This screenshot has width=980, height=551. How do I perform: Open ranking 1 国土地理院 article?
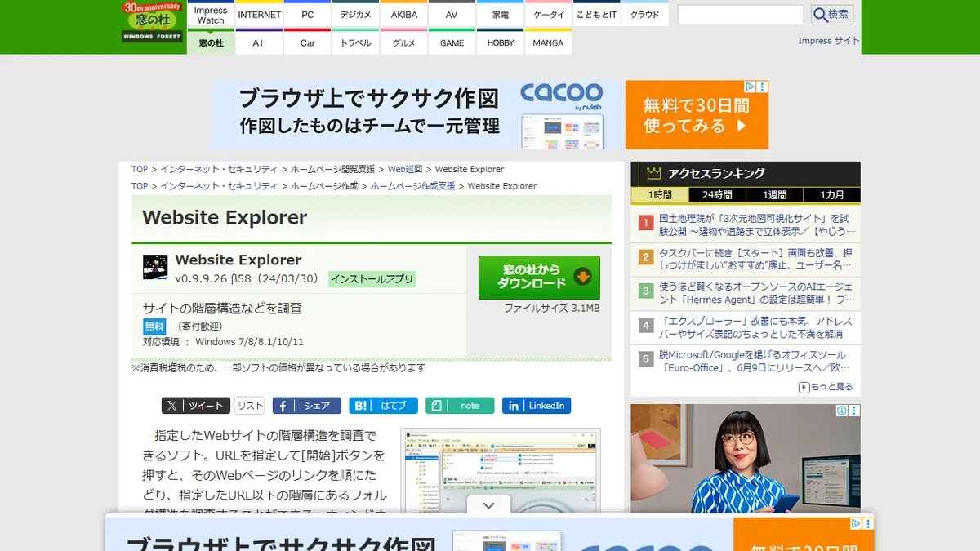pyautogui.click(x=755, y=224)
